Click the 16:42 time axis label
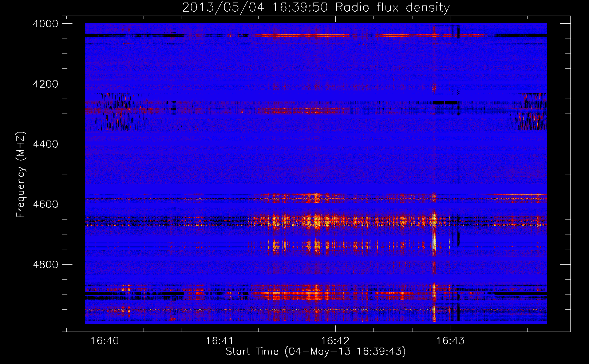The width and height of the screenshot is (589, 364). pyautogui.click(x=335, y=341)
